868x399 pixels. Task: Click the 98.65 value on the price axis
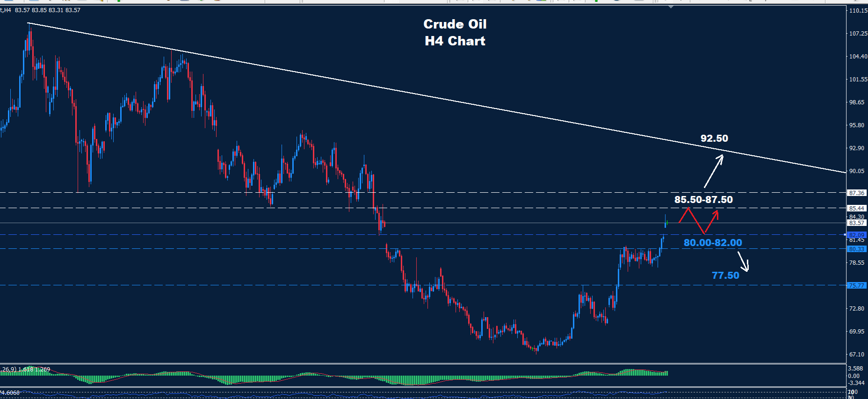pos(857,102)
